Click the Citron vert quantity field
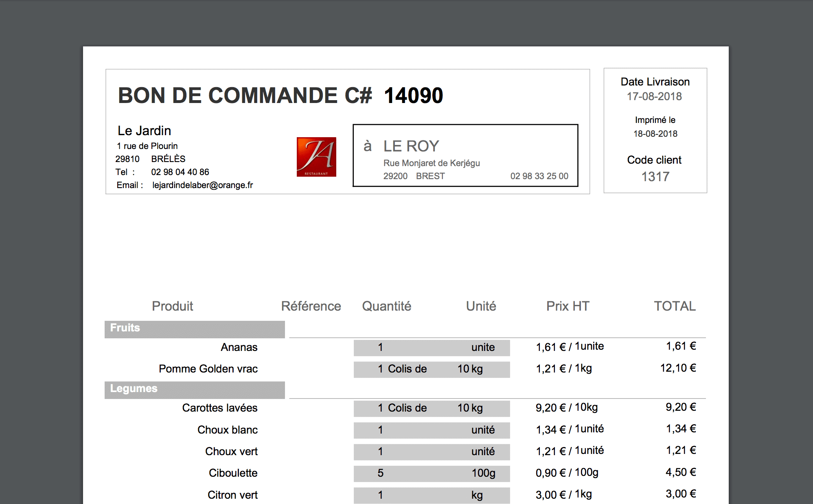813x504 pixels. tap(432, 495)
